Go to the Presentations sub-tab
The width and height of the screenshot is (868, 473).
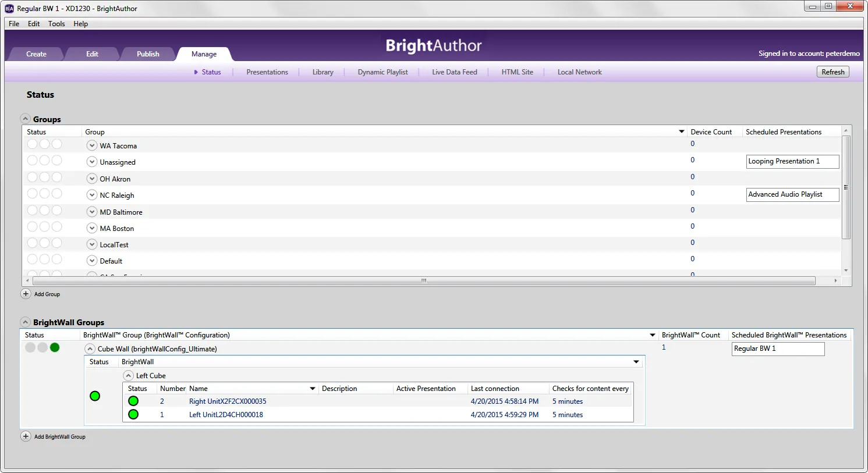tap(267, 72)
